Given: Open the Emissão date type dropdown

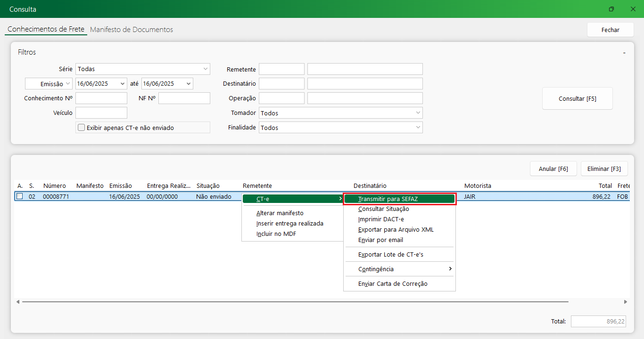Looking at the screenshot, I should coord(67,84).
